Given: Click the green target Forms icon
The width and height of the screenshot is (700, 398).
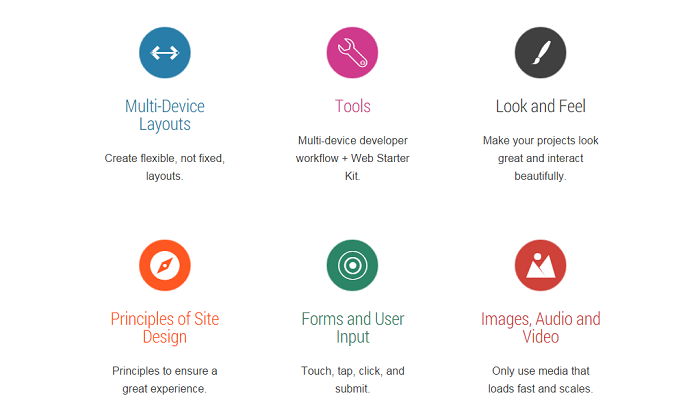Looking at the screenshot, I should (x=352, y=265).
